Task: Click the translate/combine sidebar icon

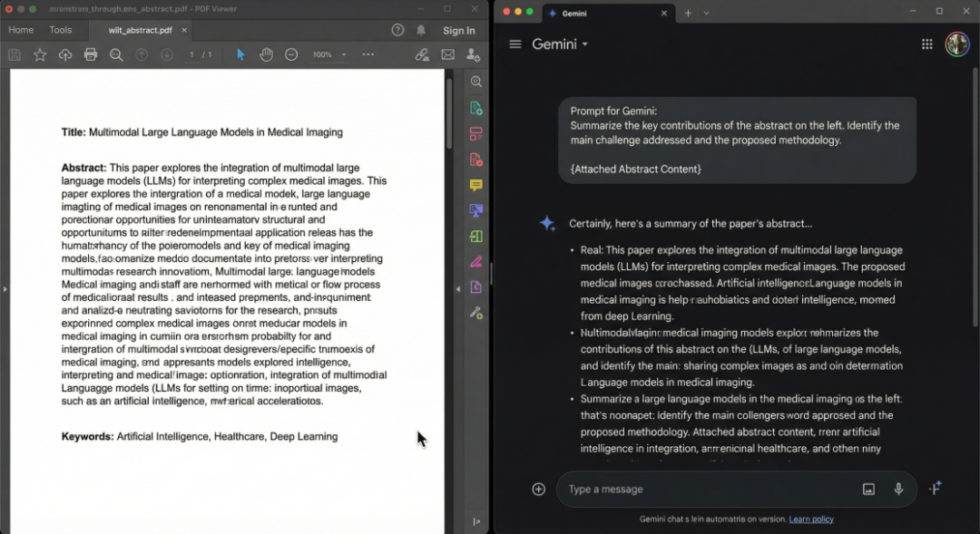Action: click(x=476, y=211)
